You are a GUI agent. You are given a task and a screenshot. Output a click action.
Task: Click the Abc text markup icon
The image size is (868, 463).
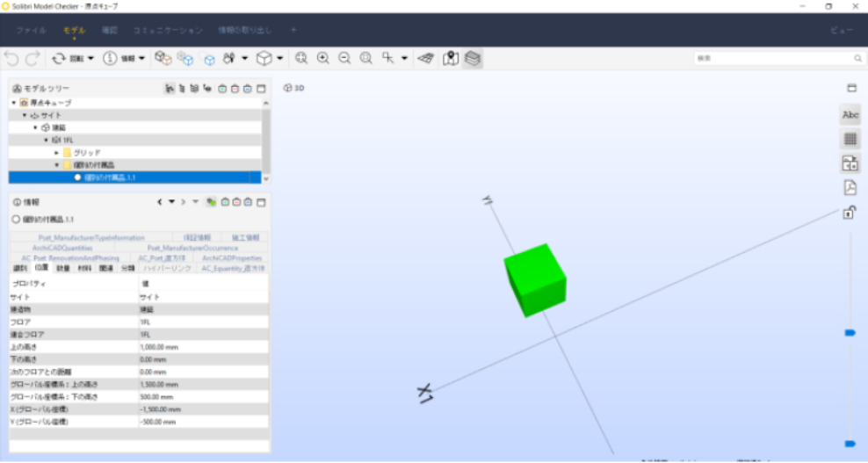pyautogui.click(x=850, y=114)
